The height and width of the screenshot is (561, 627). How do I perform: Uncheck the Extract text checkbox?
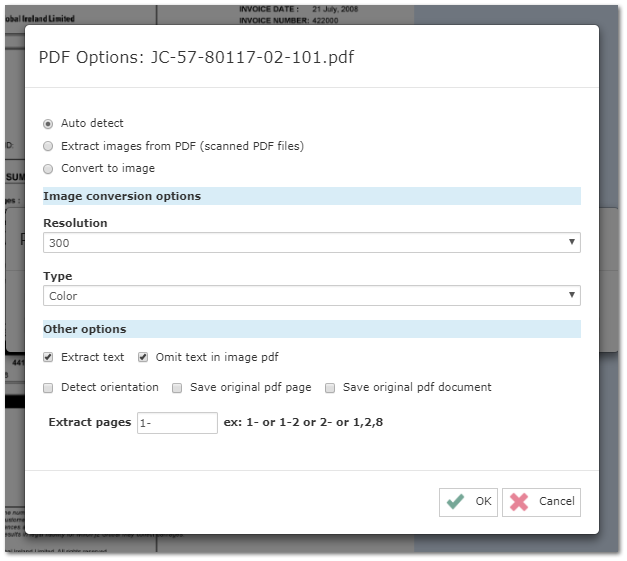click(x=48, y=357)
